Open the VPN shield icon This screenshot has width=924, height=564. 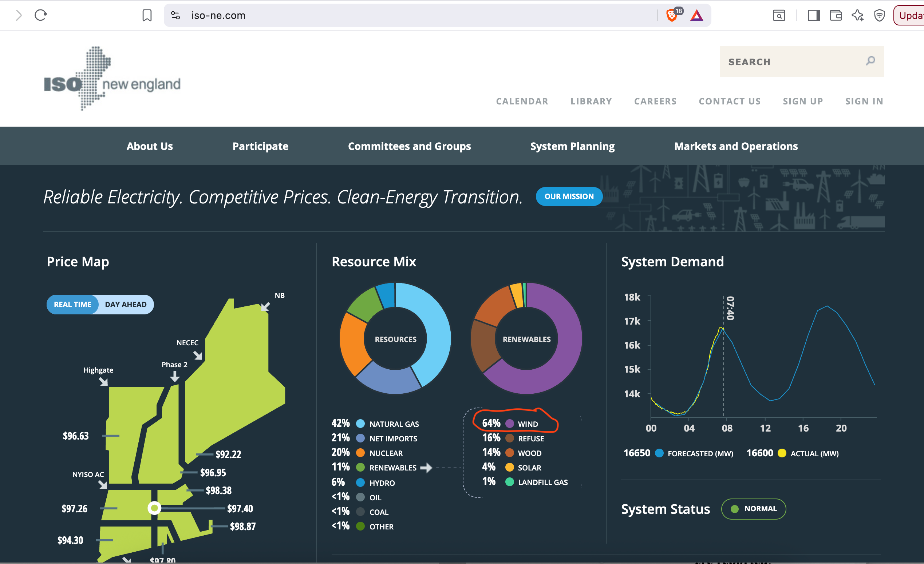tap(879, 15)
